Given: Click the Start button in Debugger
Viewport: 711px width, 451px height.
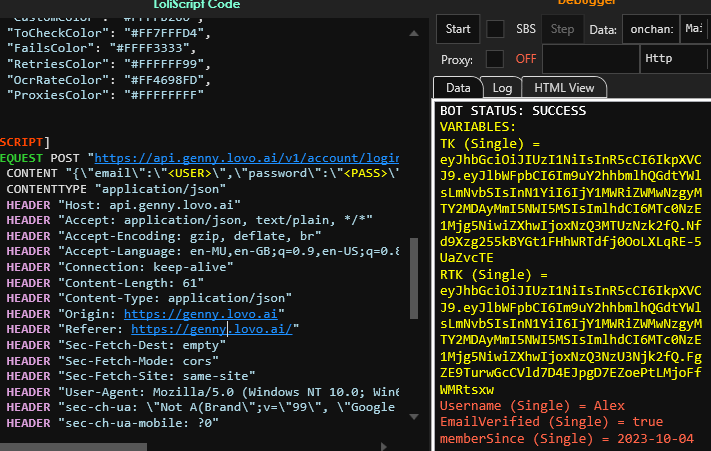Looking at the screenshot, I should click(458, 29).
